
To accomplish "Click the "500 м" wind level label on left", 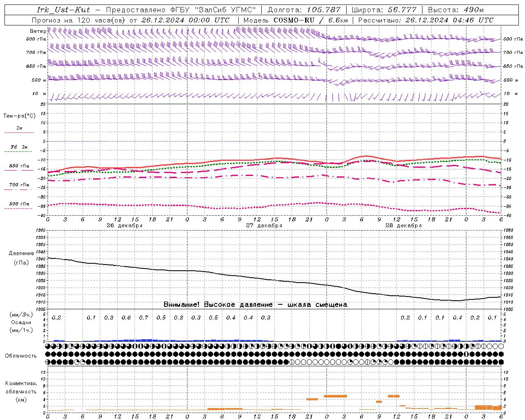I will [39, 80].
